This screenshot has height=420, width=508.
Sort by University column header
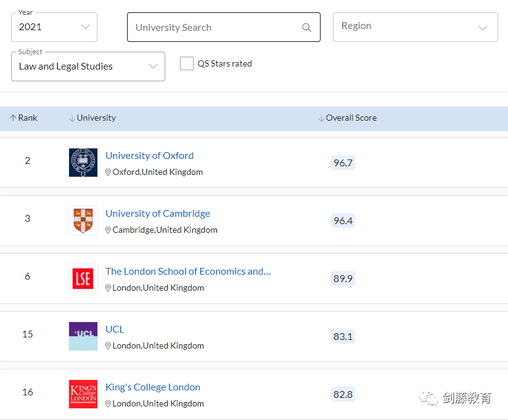(x=92, y=118)
